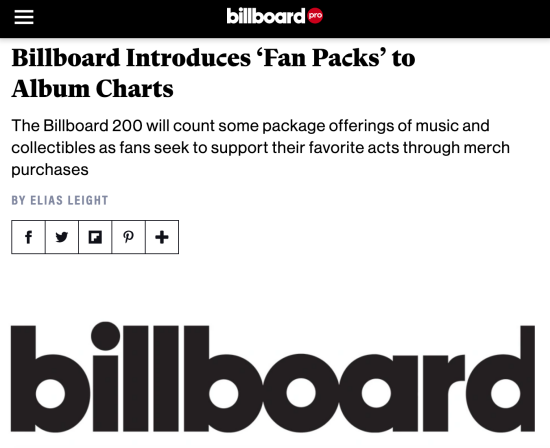Viewport: 550px width, 448px height.
Task: Click empty black header bar right side
Action: [x=438, y=18]
